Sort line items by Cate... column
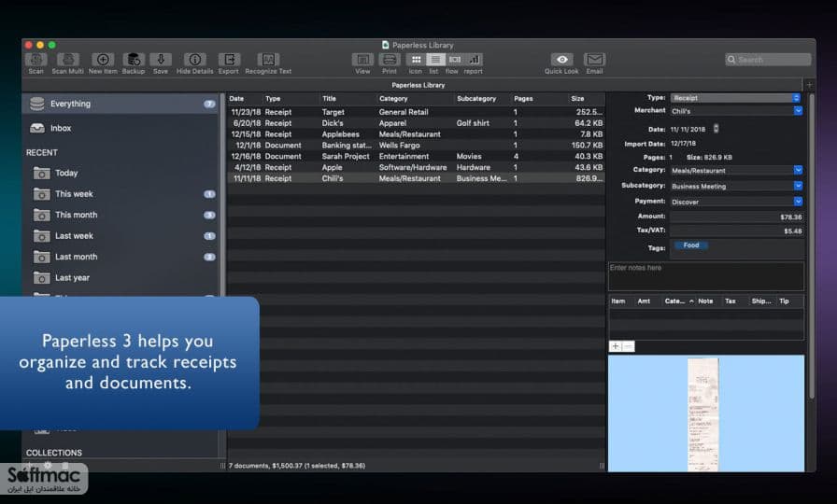Viewport: 837px width, 504px height. pyautogui.click(x=678, y=301)
